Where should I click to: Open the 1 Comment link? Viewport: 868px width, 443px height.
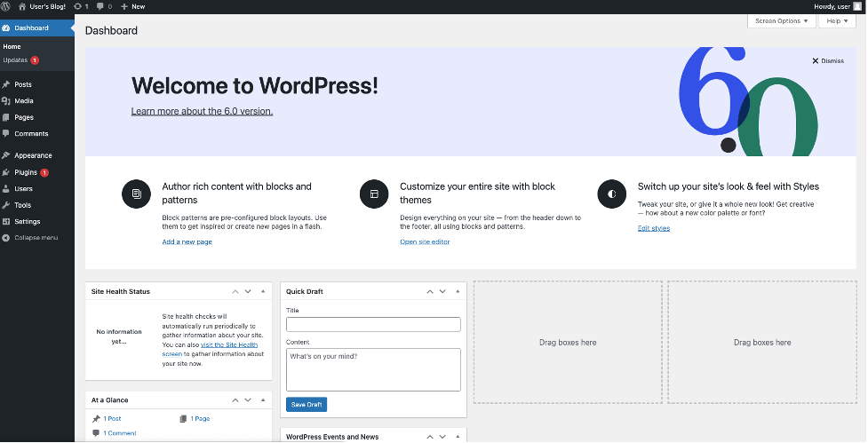(120, 433)
